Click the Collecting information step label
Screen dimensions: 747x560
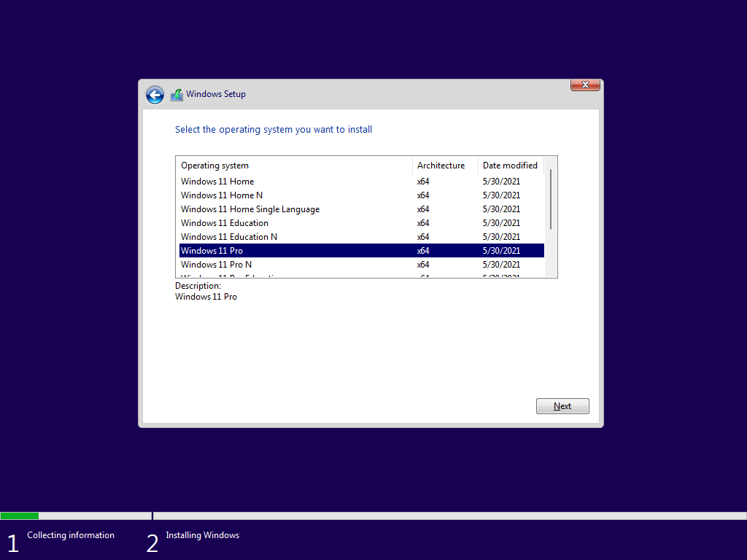70,535
